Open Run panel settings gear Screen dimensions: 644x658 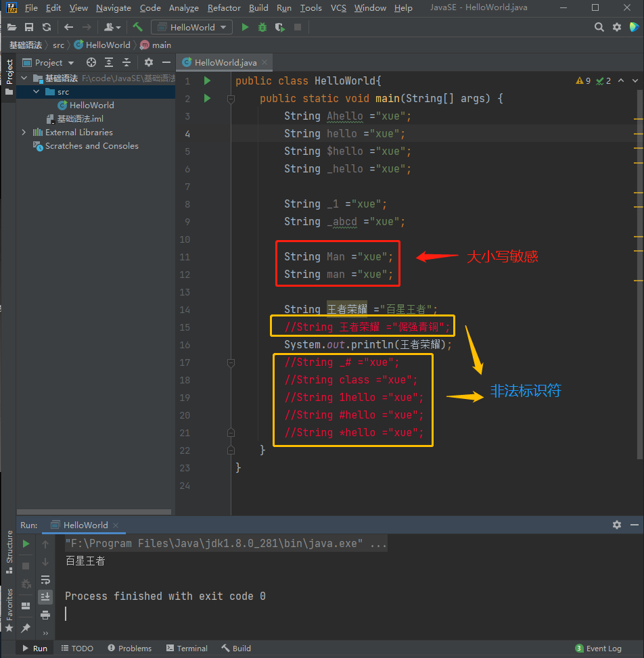coord(617,525)
